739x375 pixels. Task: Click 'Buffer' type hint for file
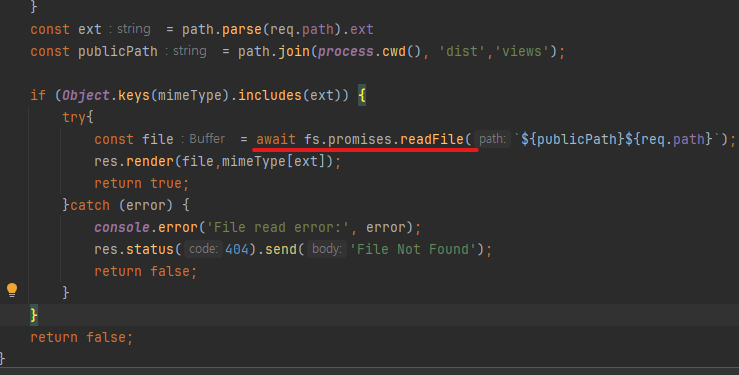coord(207,139)
